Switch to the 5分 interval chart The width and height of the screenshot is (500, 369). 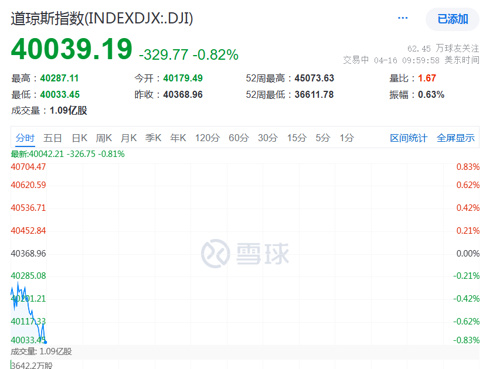pyautogui.click(x=323, y=138)
